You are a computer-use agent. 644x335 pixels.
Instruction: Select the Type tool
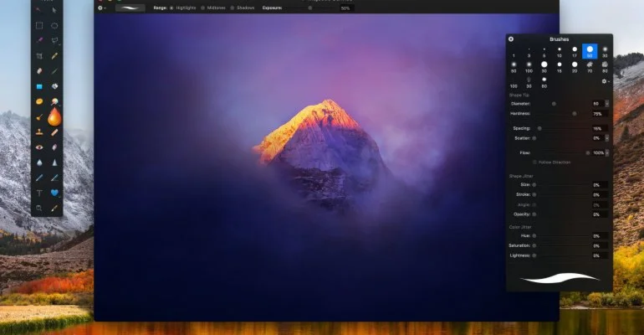[x=39, y=193]
